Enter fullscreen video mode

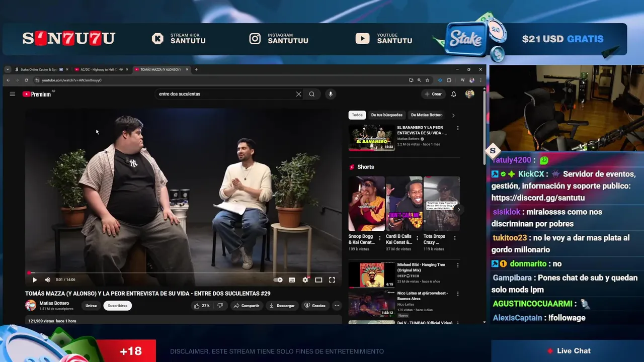point(332,280)
